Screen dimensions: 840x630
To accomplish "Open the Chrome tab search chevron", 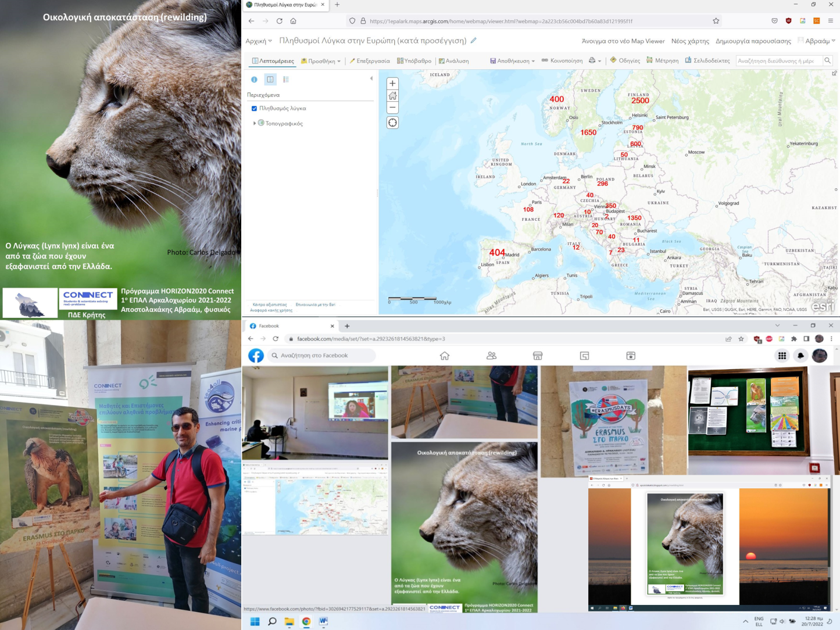I will 777,325.
